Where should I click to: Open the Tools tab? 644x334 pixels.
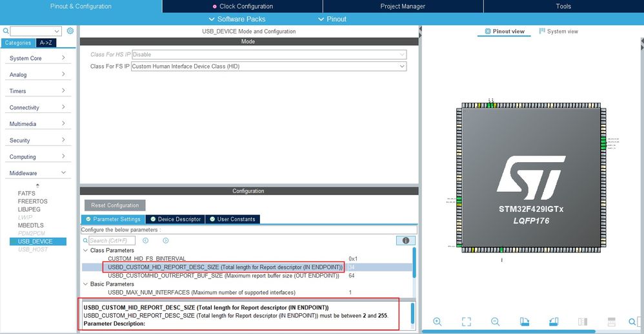point(563,6)
